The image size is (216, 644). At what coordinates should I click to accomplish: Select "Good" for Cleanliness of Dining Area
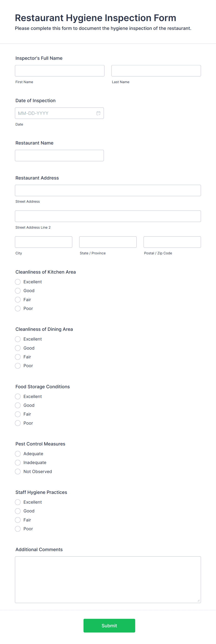pyautogui.click(x=18, y=348)
